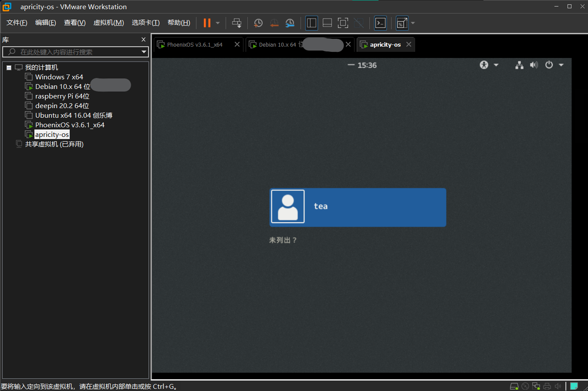This screenshot has width=588, height=391.
Task: Take a snapshot of this VM
Action: [258, 23]
